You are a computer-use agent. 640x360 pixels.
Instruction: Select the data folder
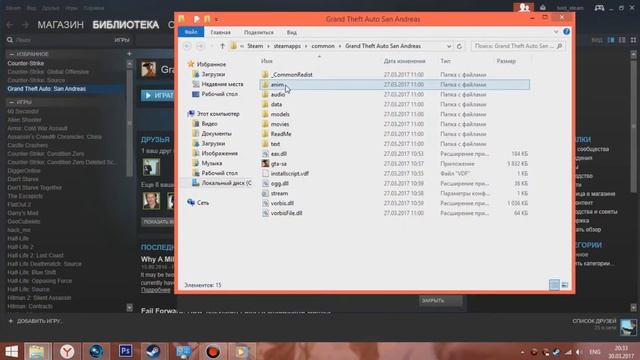tap(276, 104)
